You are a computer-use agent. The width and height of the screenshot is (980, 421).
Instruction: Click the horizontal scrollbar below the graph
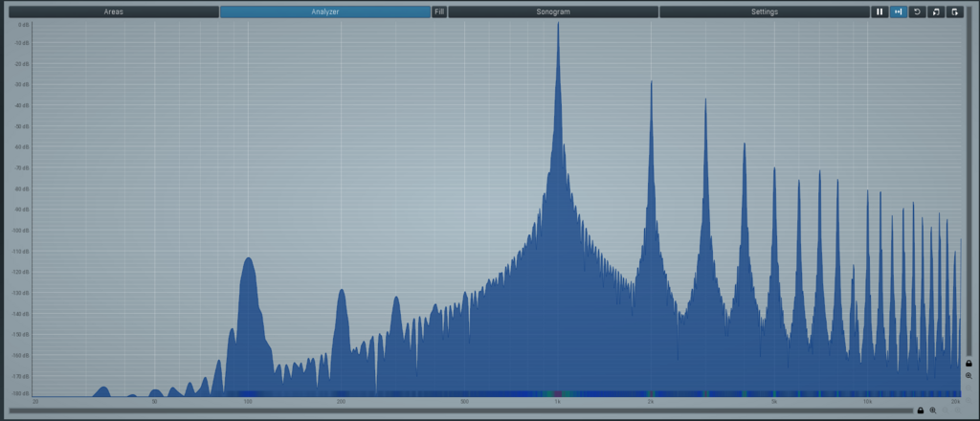[460, 410]
